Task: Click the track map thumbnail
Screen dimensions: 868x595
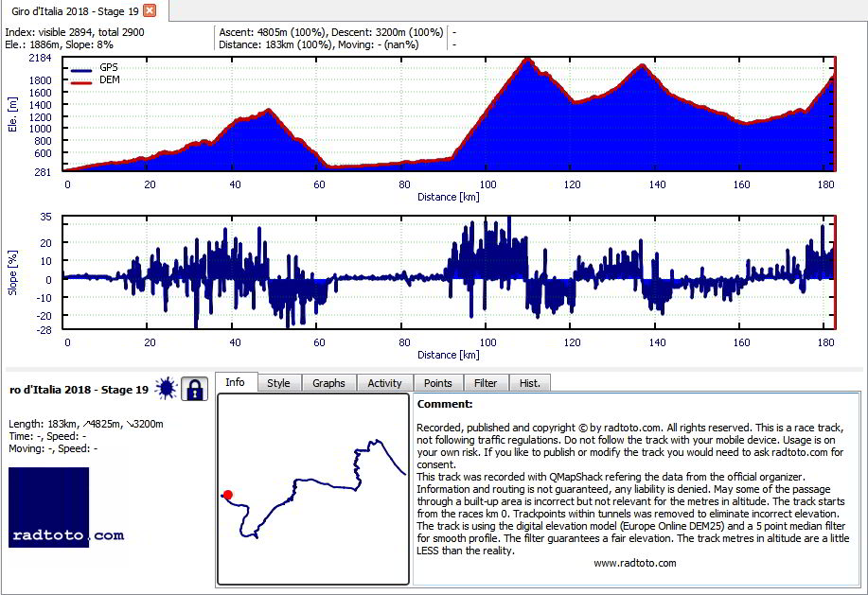Action: tap(313, 489)
